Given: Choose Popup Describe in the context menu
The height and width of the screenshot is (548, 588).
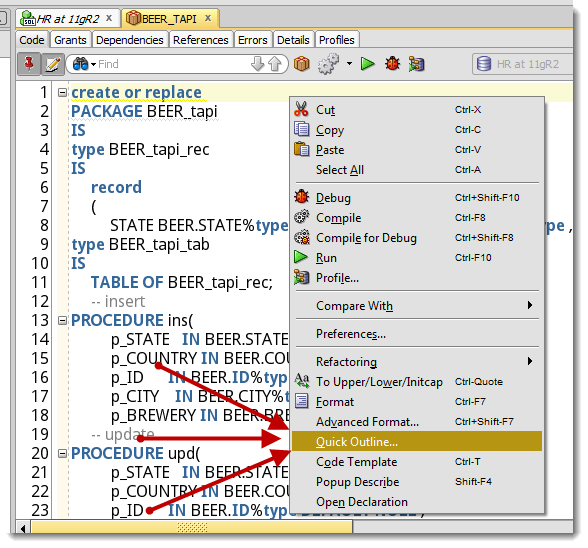Looking at the screenshot, I should click(x=417, y=482).
